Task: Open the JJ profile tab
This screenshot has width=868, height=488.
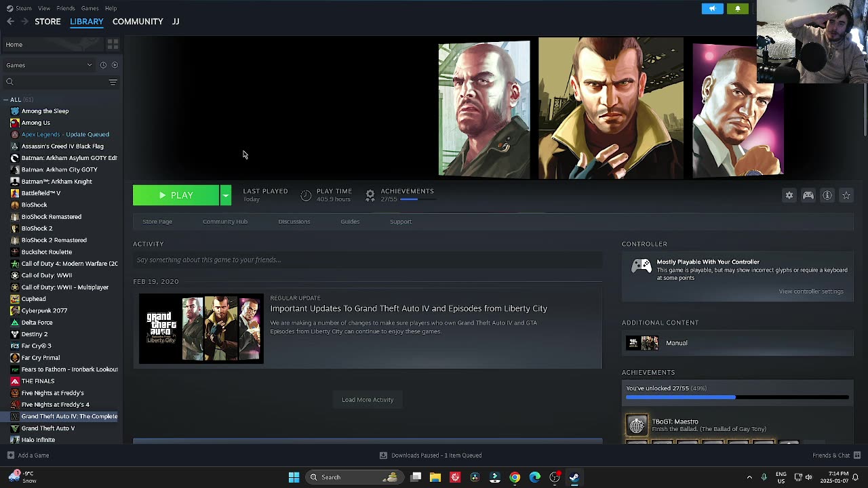Action: pos(176,22)
